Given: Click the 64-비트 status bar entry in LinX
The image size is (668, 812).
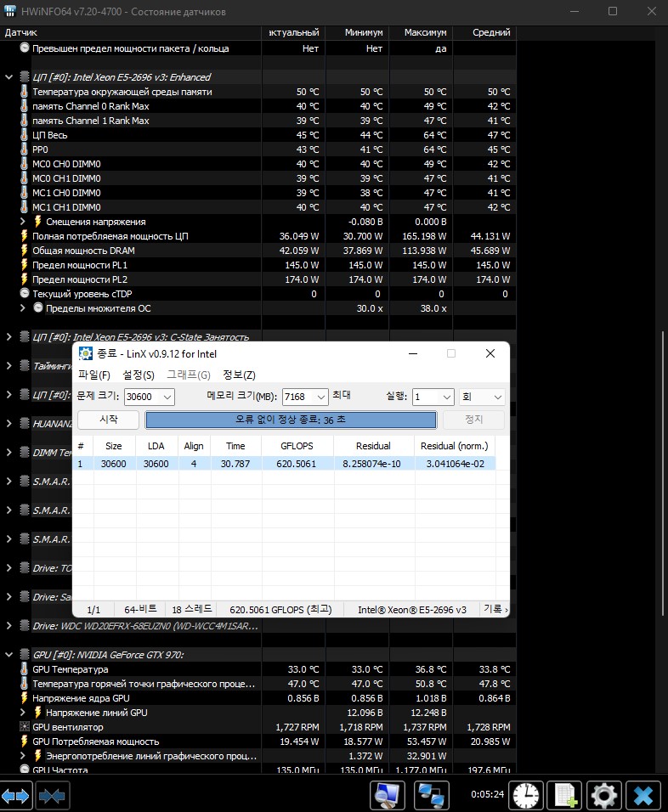Looking at the screenshot, I should [140, 609].
